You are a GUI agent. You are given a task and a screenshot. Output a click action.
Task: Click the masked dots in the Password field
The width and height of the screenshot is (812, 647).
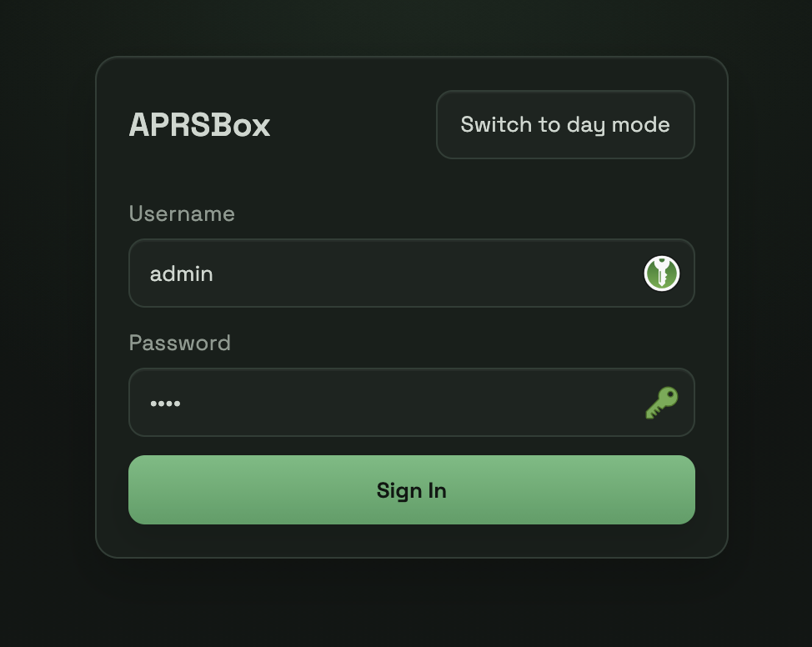pyautogui.click(x=165, y=404)
